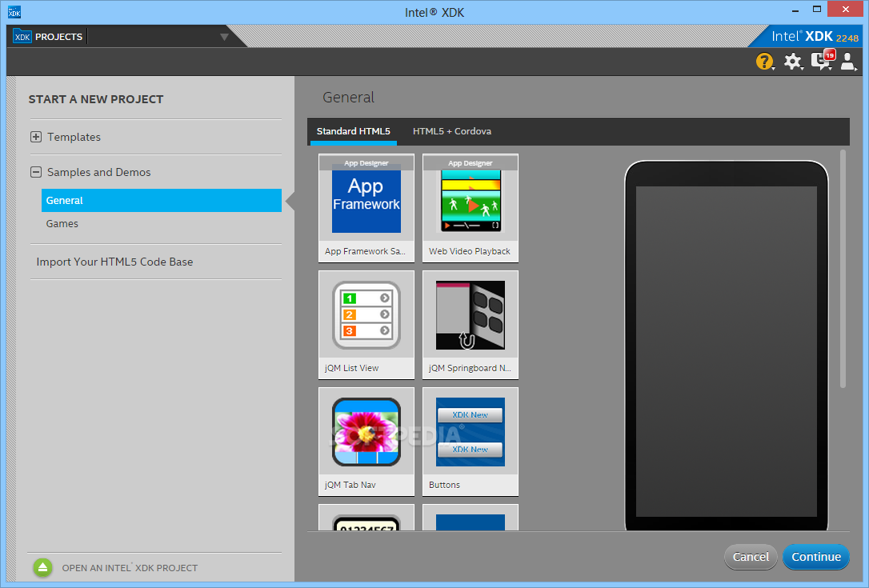Select the Web Video Playback sample
Image resolution: width=869 pixels, height=588 pixels.
[471, 208]
